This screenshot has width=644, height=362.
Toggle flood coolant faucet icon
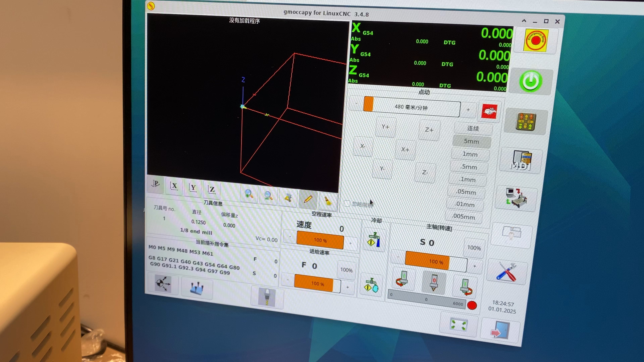click(x=374, y=240)
